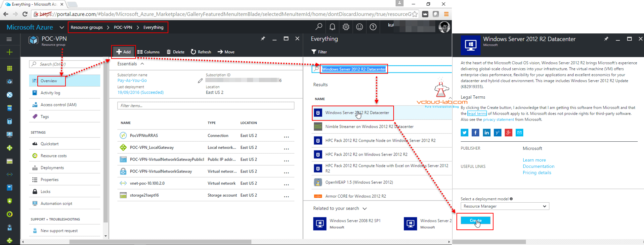Collapse the Essentials section
This screenshot has height=245, width=644.
pos(142,64)
